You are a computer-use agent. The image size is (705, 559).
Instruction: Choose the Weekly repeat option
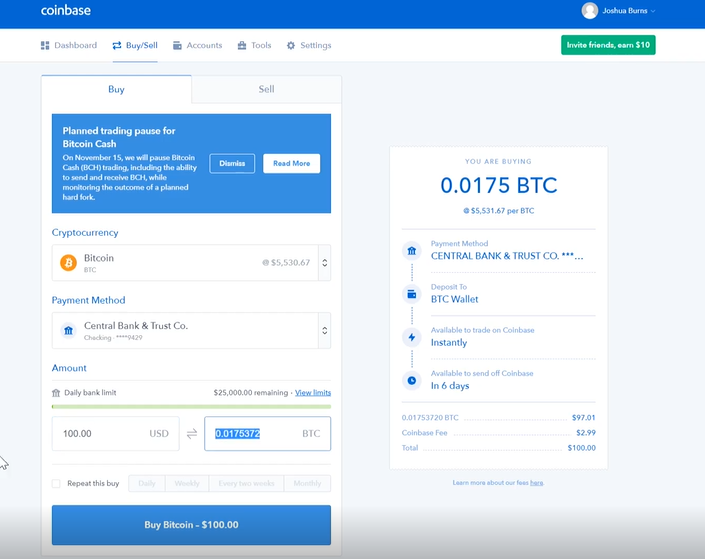pyautogui.click(x=187, y=483)
